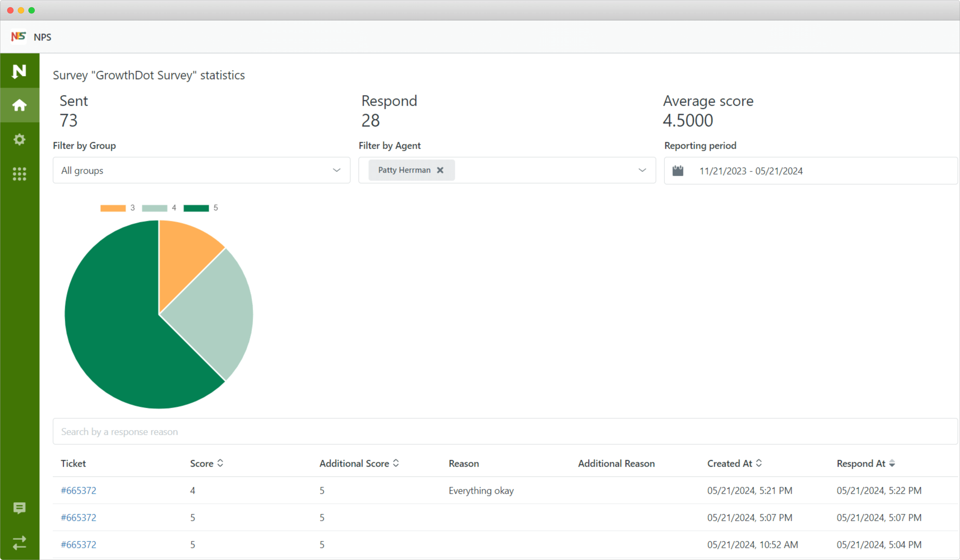Open the apps grid icon

pos(19,174)
